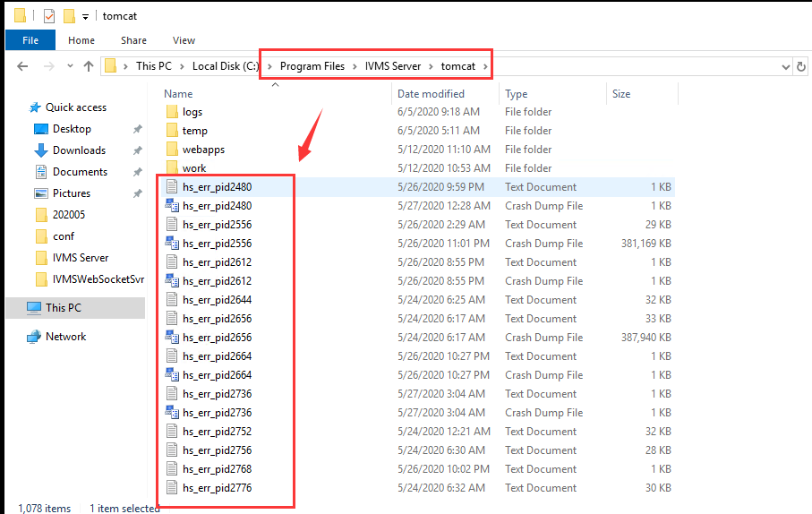The width and height of the screenshot is (812, 514).
Task: Open the recent locations dropdown arrow
Action: click(x=70, y=66)
